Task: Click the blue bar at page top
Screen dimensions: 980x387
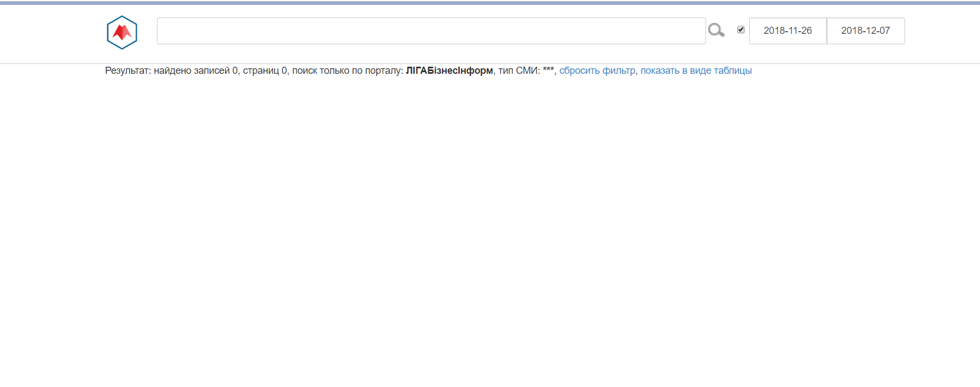Action: (490, 3)
